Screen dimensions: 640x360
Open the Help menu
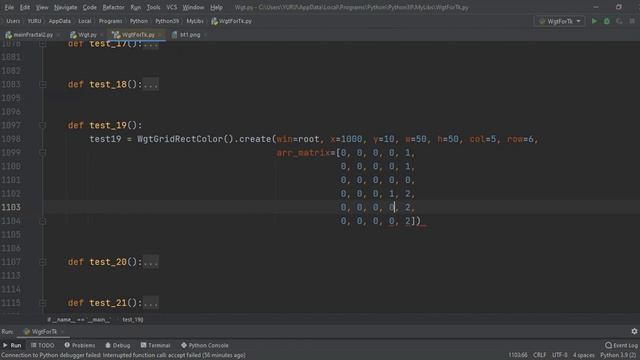216,7
